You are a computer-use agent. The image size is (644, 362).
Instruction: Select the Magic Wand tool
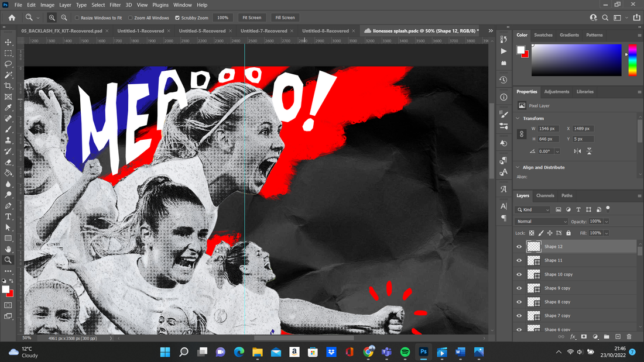pos(8,75)
